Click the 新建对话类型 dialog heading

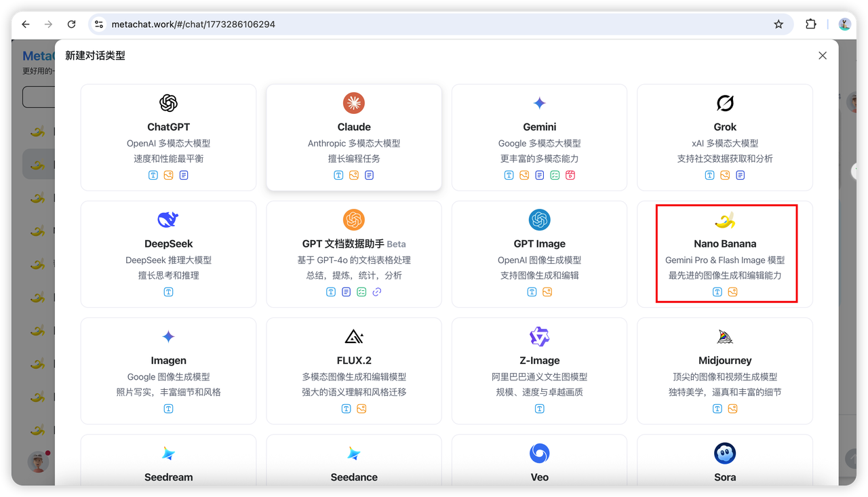click(95, 56)
